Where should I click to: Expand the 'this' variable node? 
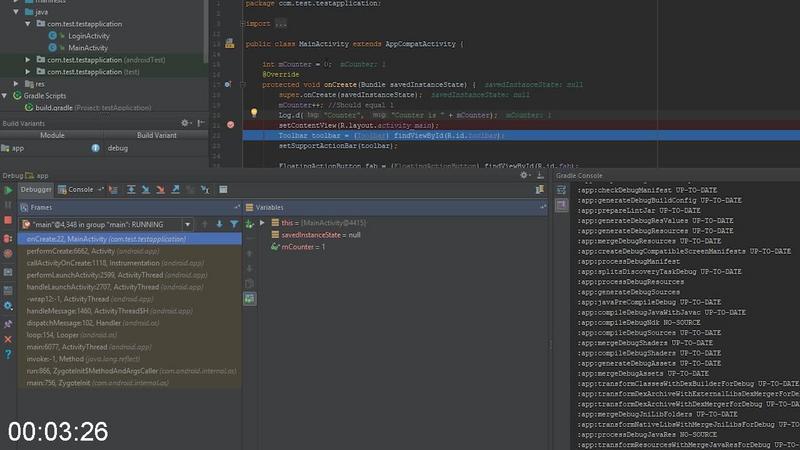262,223
